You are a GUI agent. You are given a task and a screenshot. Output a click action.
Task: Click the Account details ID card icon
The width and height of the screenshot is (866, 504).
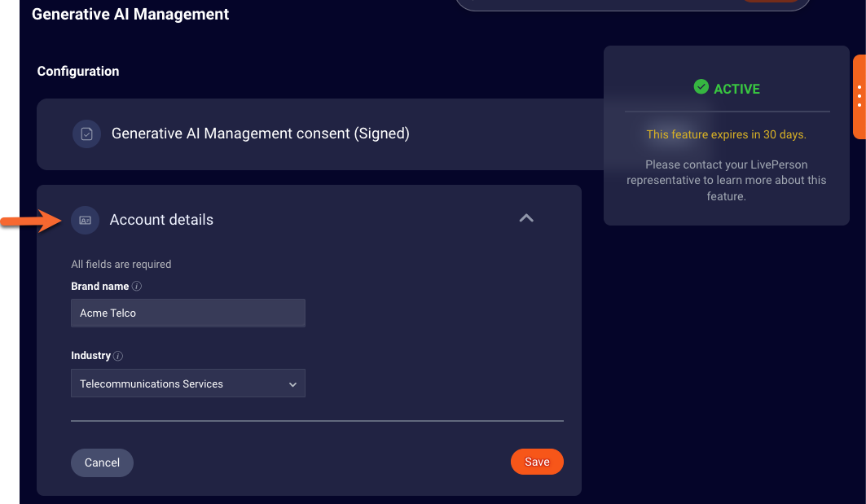click(85, 220)
